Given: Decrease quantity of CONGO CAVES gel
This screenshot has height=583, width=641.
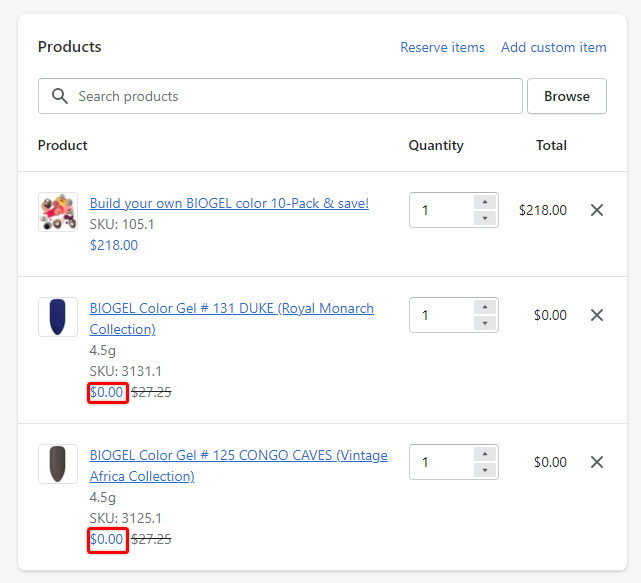Looking at the screenshot, I should 485,470.
